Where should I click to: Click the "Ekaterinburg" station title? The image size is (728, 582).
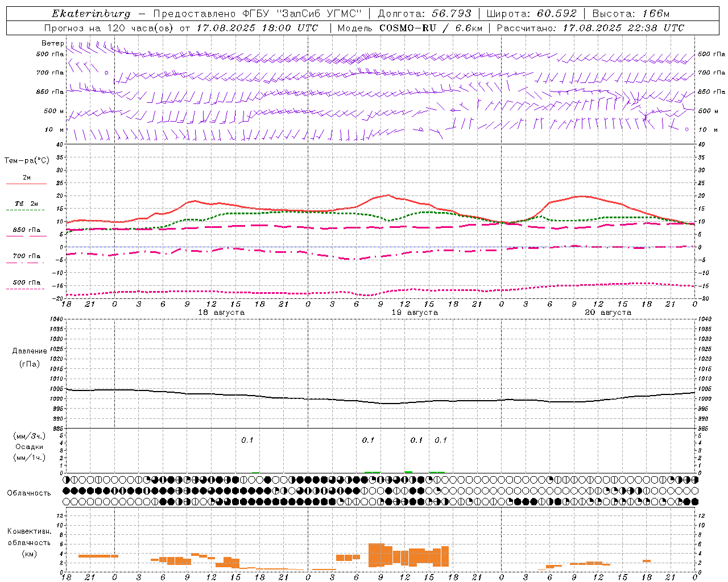tap(91, 14)
